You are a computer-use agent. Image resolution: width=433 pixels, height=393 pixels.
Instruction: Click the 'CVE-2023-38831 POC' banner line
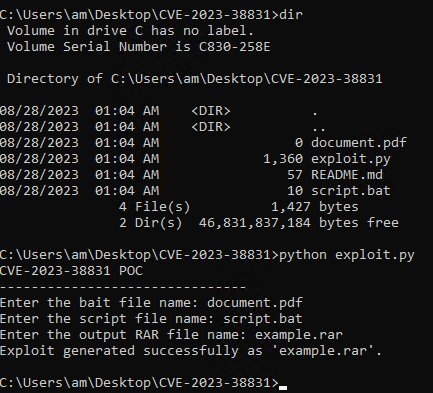(x=71, y=271)
